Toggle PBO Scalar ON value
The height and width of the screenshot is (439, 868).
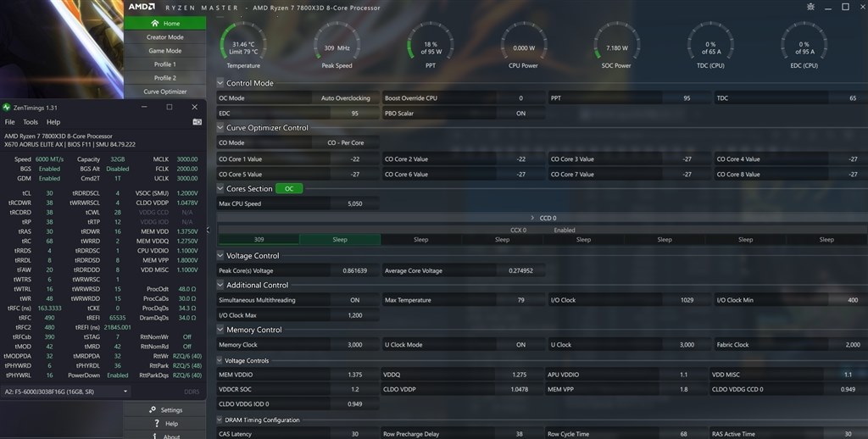pyautogui.click(x=520, y=113)
